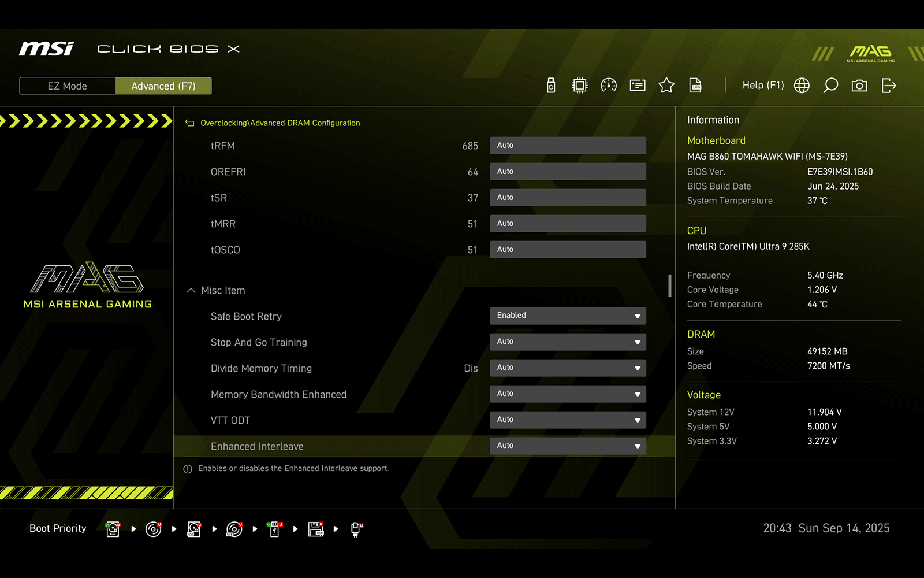
Task: Click the Voltage heading in Information panel
Action: (704, 395)
